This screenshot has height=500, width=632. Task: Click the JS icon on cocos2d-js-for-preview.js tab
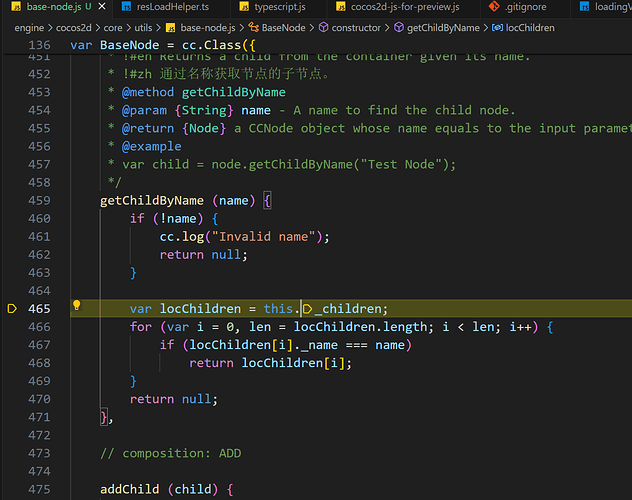(x=341, y=7)
